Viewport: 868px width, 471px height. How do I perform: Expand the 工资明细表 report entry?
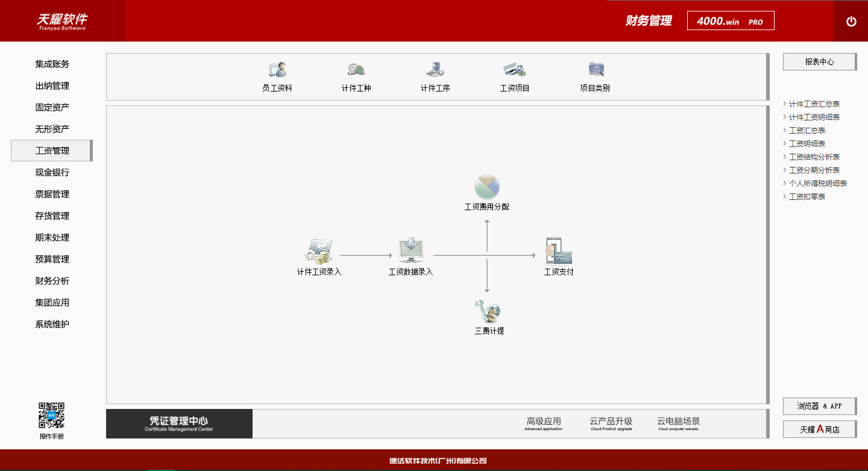click(808, 143)
